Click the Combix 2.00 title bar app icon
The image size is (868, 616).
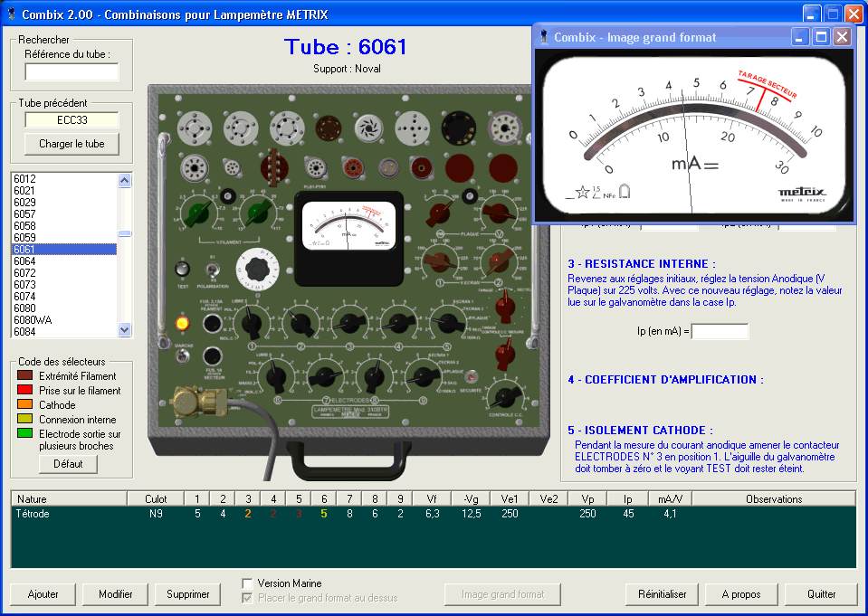[11, 14]
